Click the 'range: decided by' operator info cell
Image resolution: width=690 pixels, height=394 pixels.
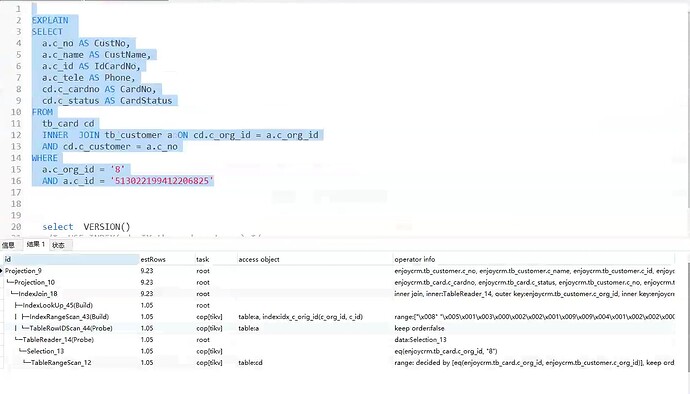(534, 362)
